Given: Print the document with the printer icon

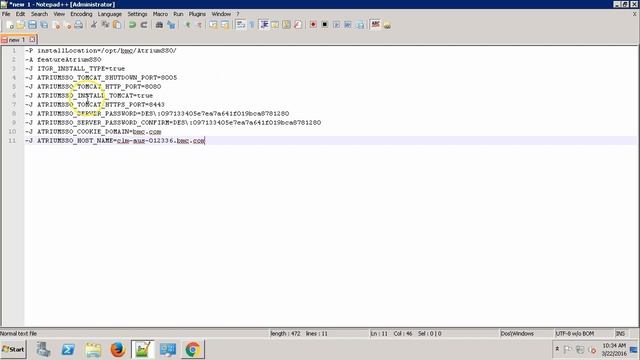Looking at the screenshot, I should [79, 25].
